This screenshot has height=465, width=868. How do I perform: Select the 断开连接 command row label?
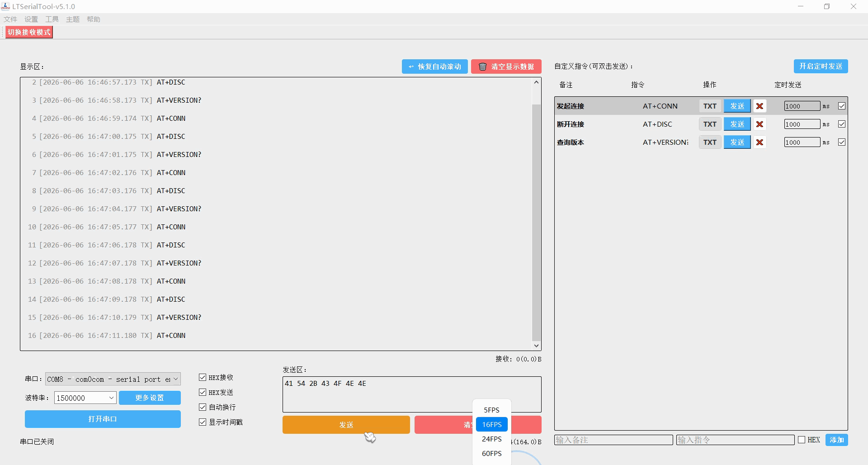coord(571,124)
